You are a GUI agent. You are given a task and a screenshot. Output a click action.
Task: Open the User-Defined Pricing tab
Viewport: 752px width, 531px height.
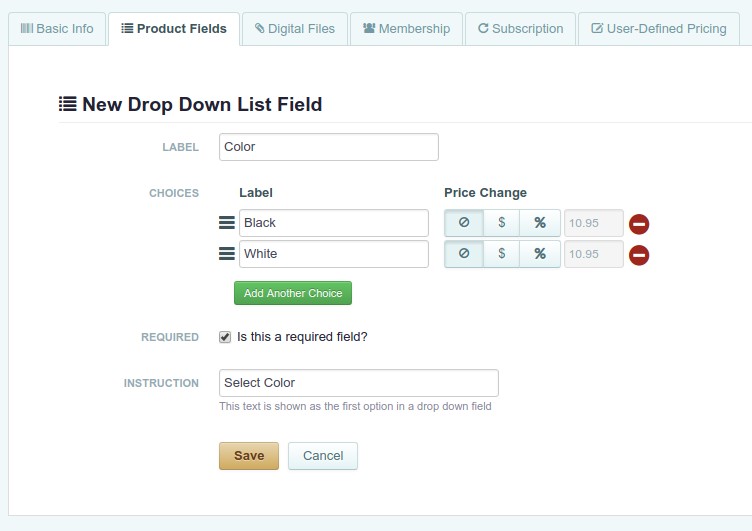pos(658,29)
